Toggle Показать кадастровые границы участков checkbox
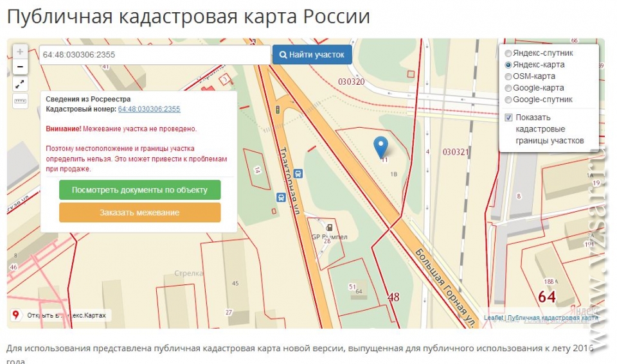The image size is (617, 364). (x=508, y=117)
